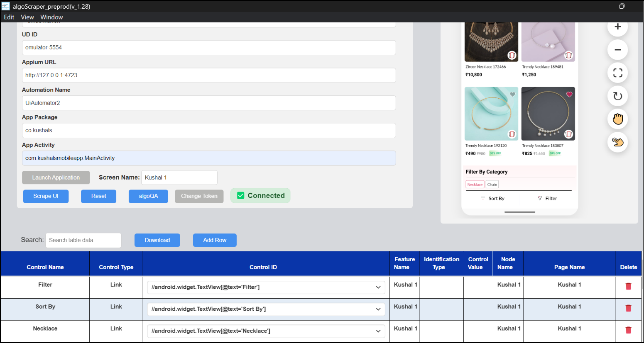Screen dimensions: 644x343
Task: Click 'Filter' in the table's Control Name column
Action: click(x=45, y=285)
